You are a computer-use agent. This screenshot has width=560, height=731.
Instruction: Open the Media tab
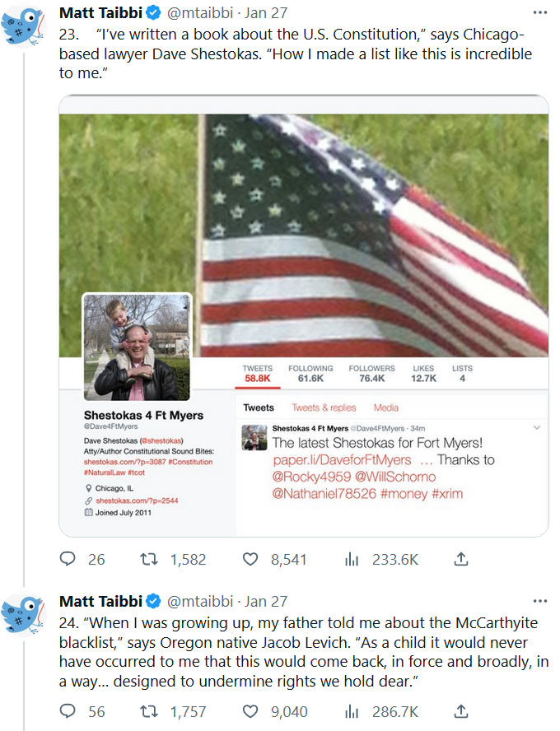385,407
